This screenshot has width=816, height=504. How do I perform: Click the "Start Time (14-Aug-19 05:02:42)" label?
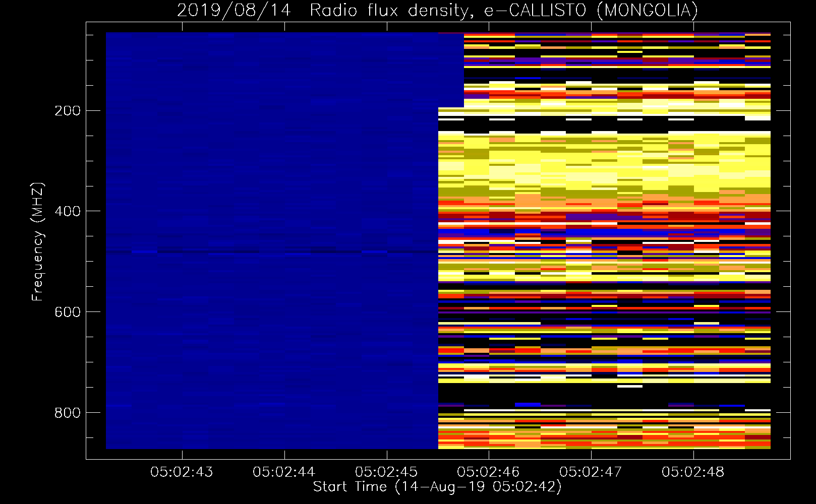pos(437,487)
